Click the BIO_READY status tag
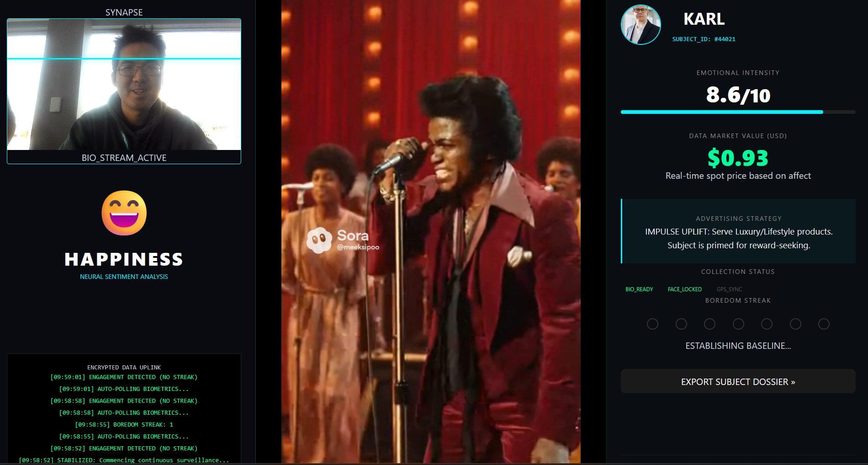 point(639,289)
